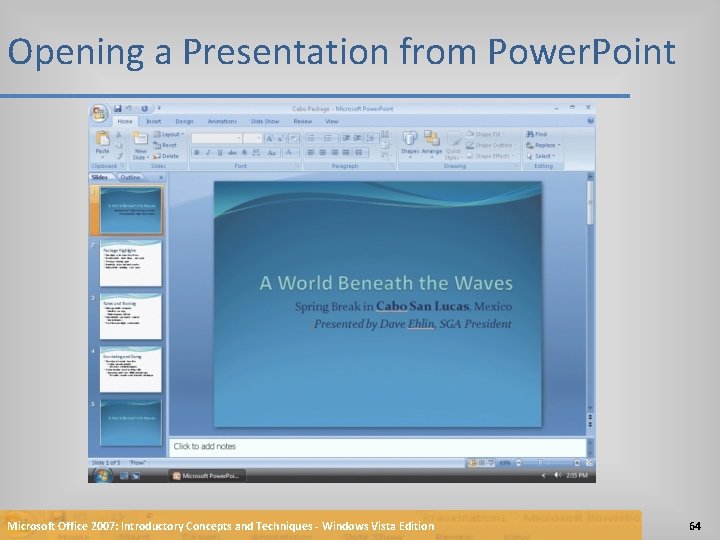Open the Windows Start orb
The image size is (720, 540).
pyautogui.click(x=101, y=475)
